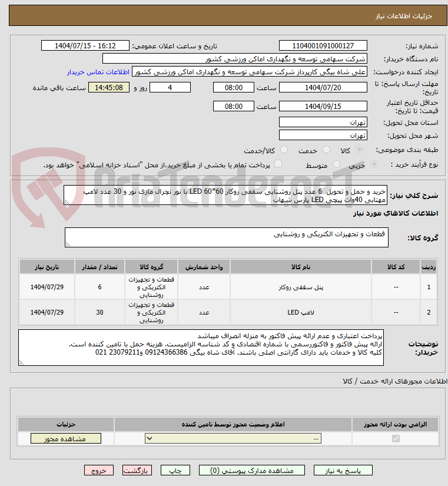The image size is (448, 486).
Task: Click the مشاهده مجوز button
Action: [66, 438]
